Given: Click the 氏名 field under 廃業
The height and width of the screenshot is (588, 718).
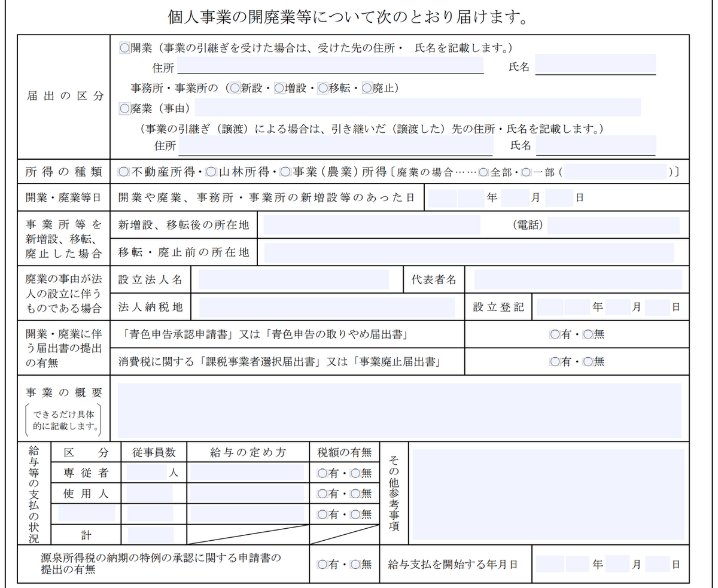Looking at the screenshot, I should point(596,145).
